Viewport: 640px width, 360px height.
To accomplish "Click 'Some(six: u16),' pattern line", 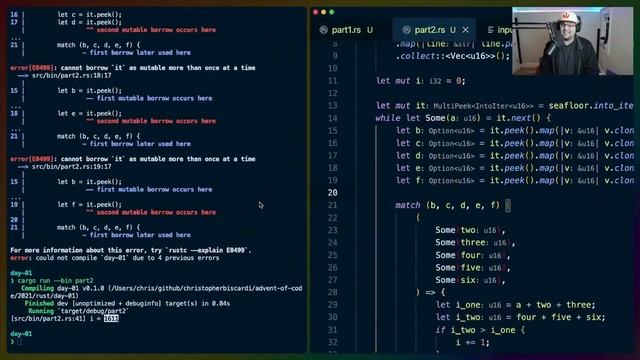I will (x=470, y=280).
